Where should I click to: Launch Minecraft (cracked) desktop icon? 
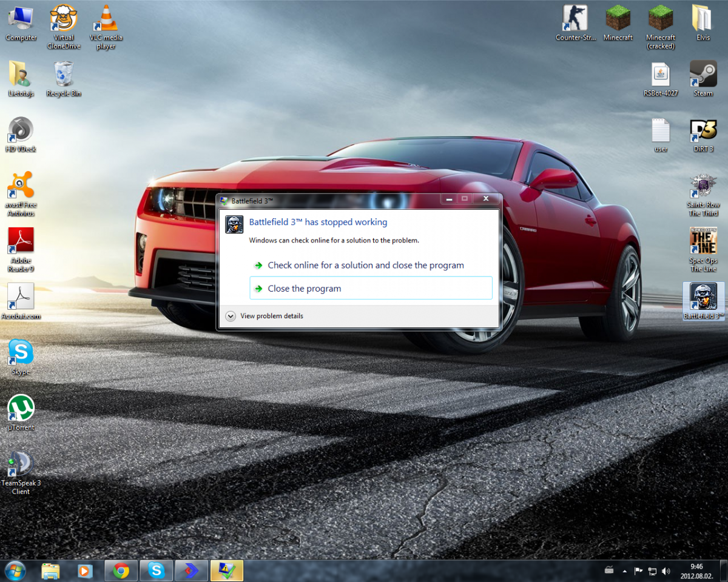click(x=661, y=27)
